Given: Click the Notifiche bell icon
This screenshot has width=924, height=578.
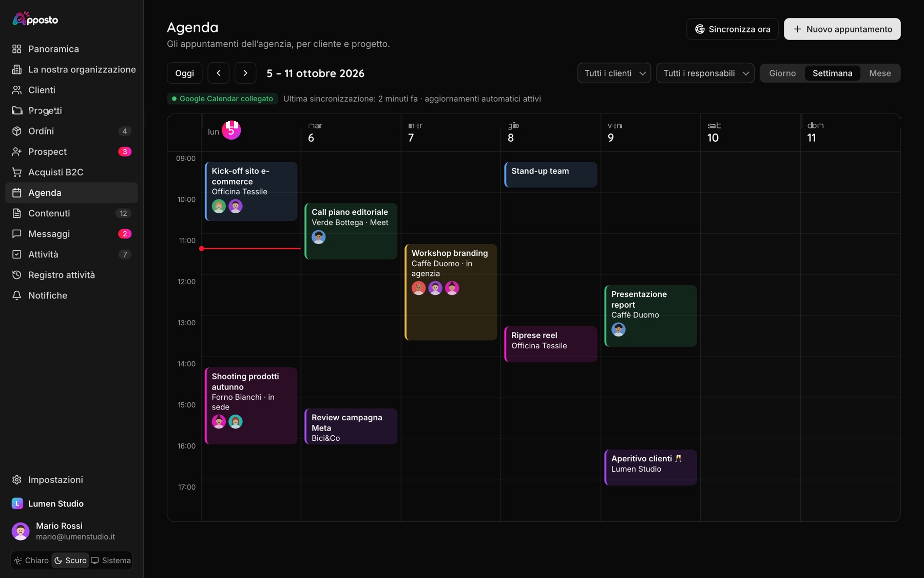Looking at the screenshot, I should (17, 295).
